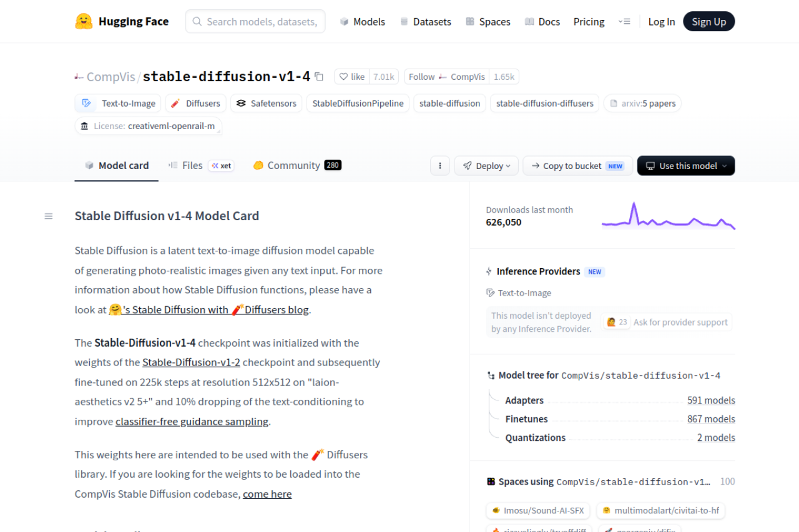Viewport: 799px width, 532px height.
Task: Open Docs in the top navigation
Action: click(542, 21)
